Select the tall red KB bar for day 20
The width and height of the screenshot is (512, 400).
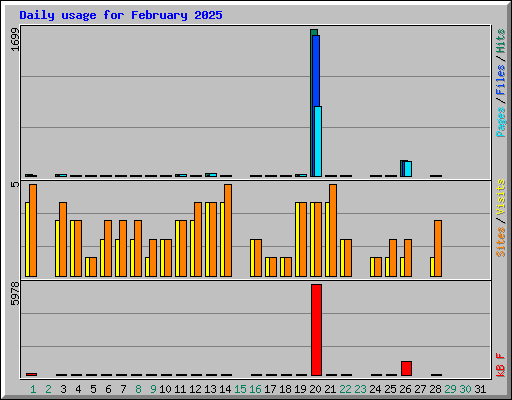tap(316, 330)
